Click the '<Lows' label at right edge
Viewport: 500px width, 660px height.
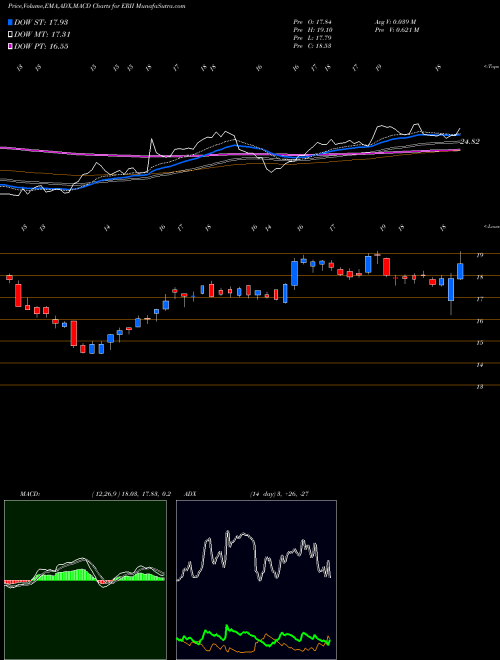[491, 226]
